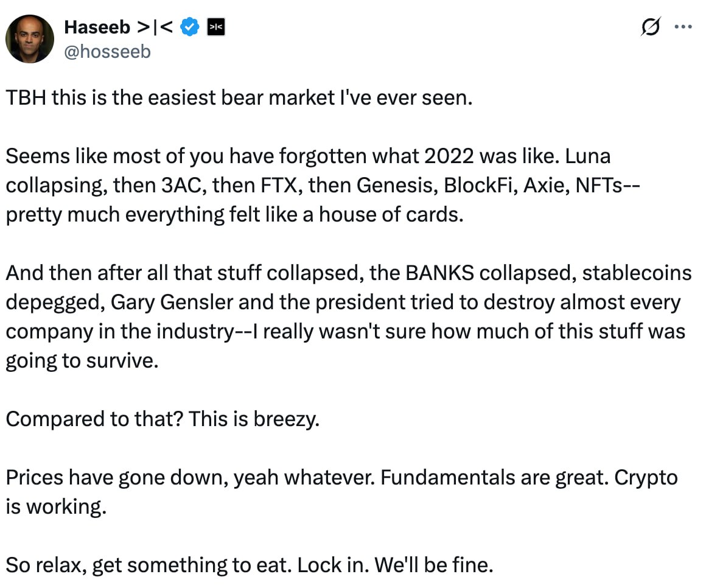
Task: Click the Grok slashed-circle icon
Action: (652, 27)
